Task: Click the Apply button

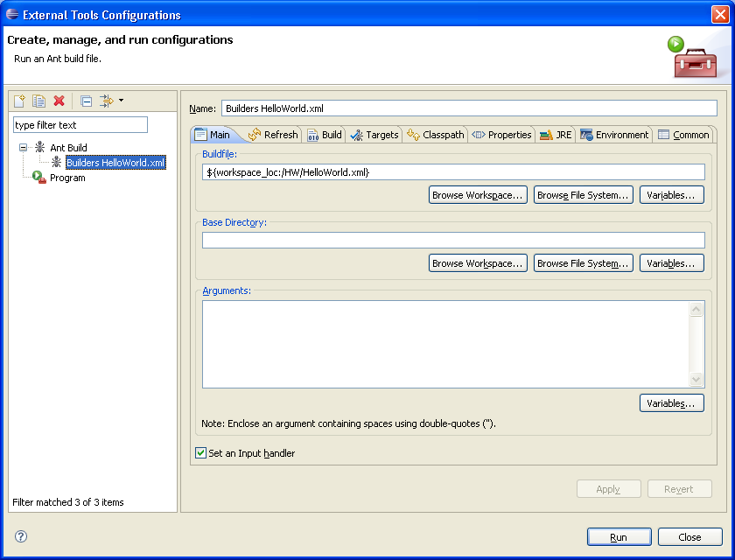Action: point(608,489)
